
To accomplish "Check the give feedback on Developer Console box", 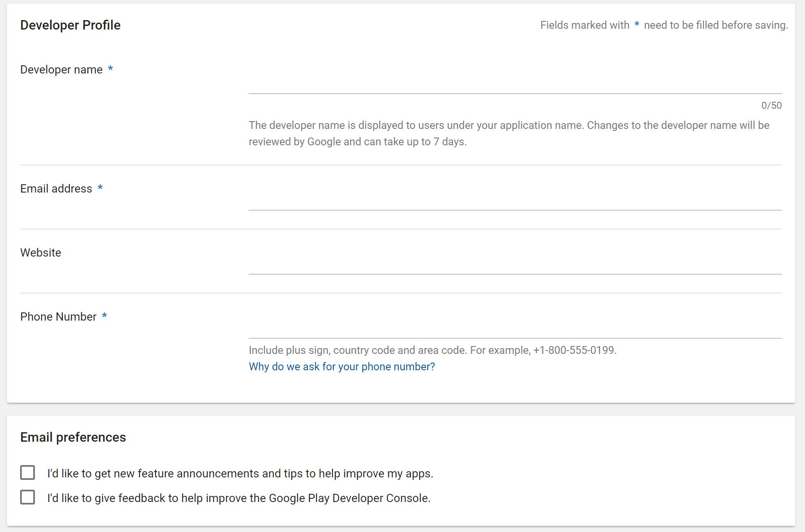I will [x=28, y=497].
